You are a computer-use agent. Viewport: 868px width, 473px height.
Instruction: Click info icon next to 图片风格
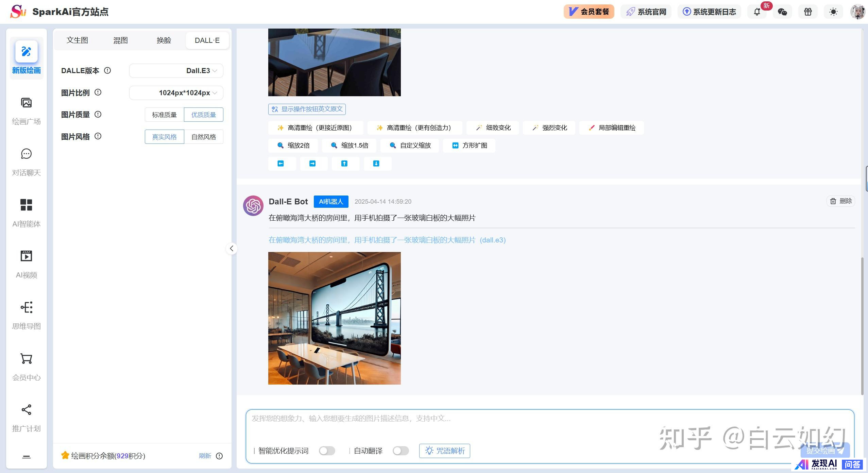coord(98,136)
